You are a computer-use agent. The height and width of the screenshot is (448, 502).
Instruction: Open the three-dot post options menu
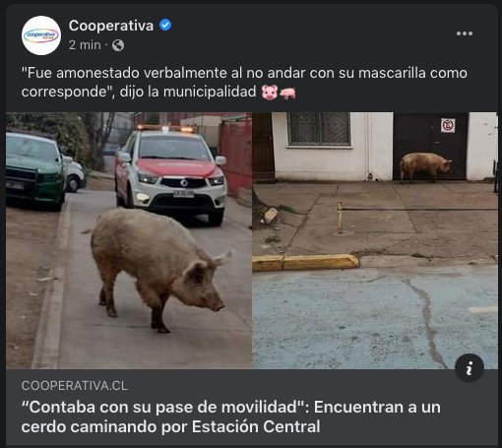click(465, 33)
